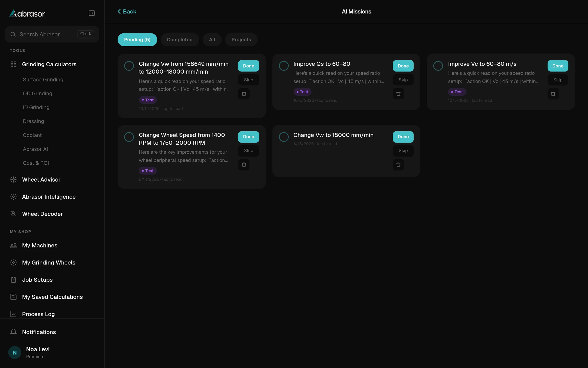Tick the 'Change Vw to 18000 mm/min' circle
The image size is (588, 368).
(283, 137)
